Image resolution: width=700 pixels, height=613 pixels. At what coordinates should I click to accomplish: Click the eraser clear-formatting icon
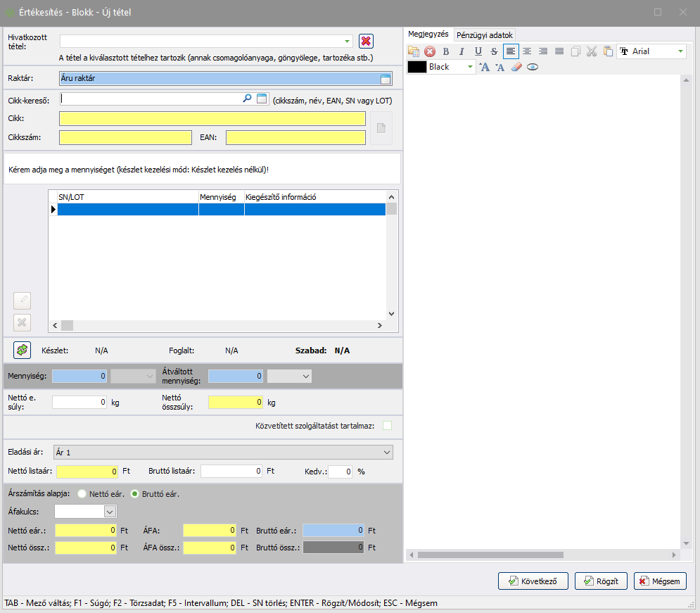[516, 67]
